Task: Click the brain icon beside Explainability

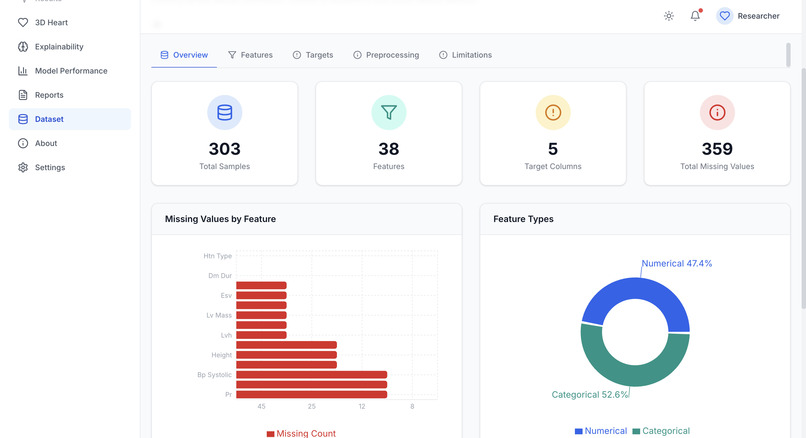Action: point(23,47)
